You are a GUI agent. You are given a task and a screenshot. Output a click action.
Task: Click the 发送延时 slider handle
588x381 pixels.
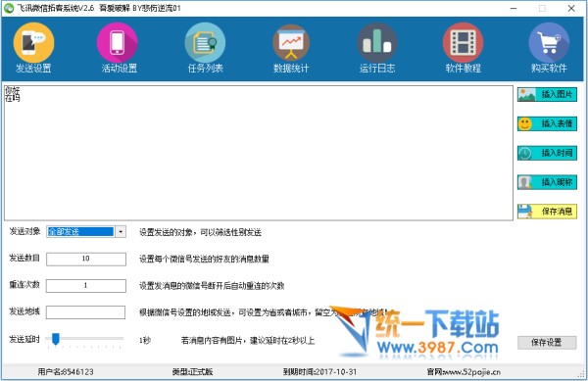pyautogui.click(x=56, y=339)
